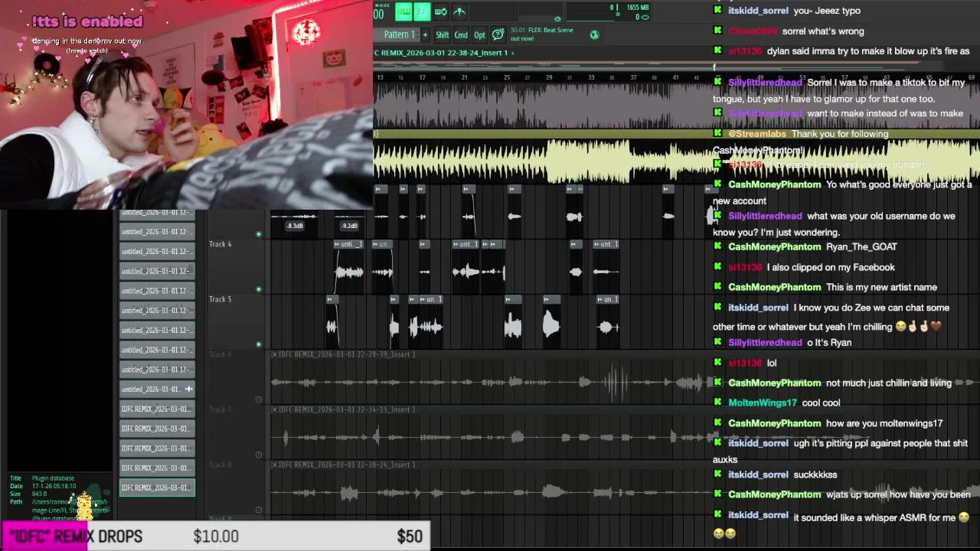Mute Track 4 with its green dot
This screenshot has width=980, height=551.
point(259,289)
